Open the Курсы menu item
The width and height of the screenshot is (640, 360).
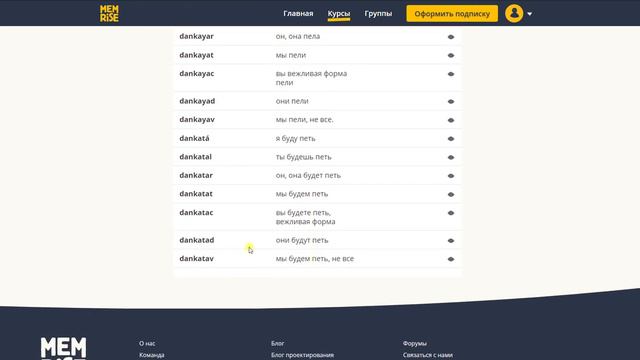339,13
